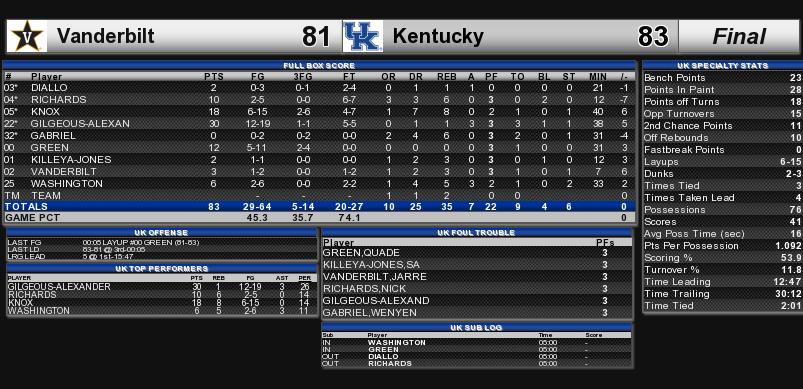Click the UK SUB LOG header
The image size is (803, 389).
point(476,328)
